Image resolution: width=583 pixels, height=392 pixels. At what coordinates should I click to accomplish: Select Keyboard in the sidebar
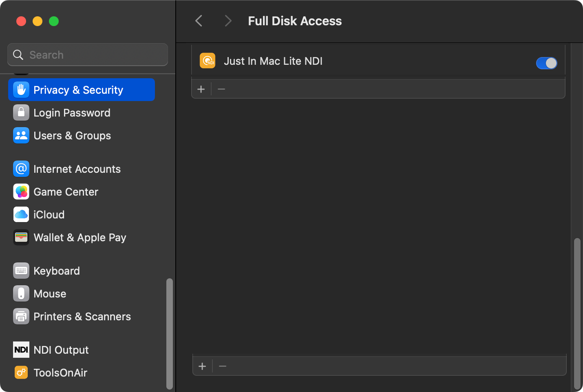click(82, 271)
